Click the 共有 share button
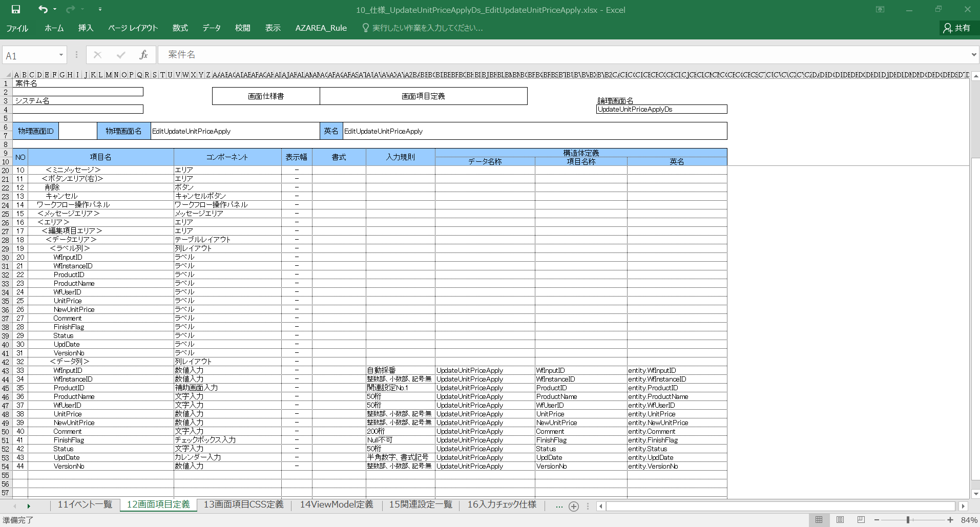This screenshot has width=980, height=527. tap(957, 28)
